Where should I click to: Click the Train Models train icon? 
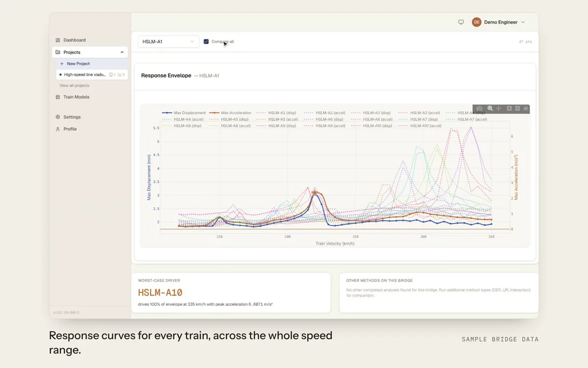(x=58, y=97)
